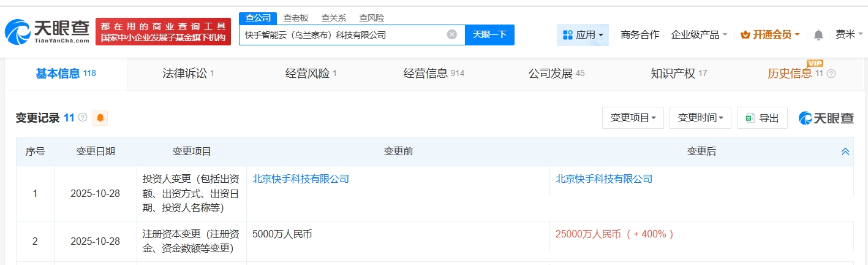Viewport: 868px width, 265px height.
Task: Click help icon beside 变更记录 count
Action: point(83,118)
